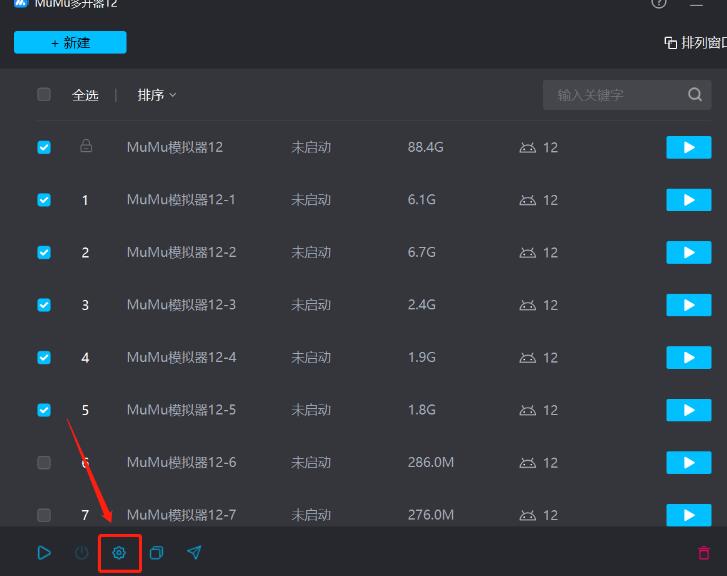Click the search magnifier icon
Screen dimensions: 727x576
click(x=695, y=95)
